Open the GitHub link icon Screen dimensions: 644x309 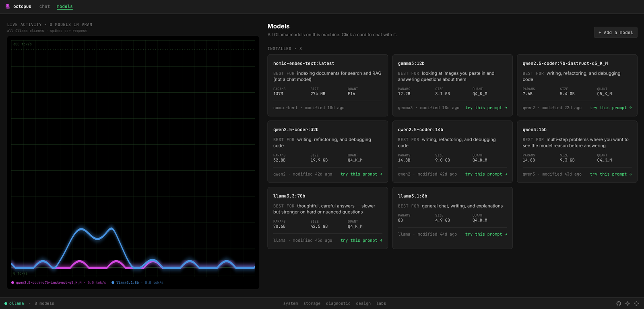pyautogui.click(x=619, y=303)
